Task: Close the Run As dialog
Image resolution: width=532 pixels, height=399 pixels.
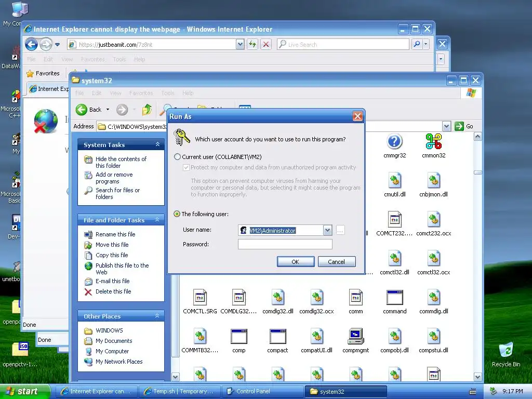Action: pyautogui.click(x=357, y=116)
